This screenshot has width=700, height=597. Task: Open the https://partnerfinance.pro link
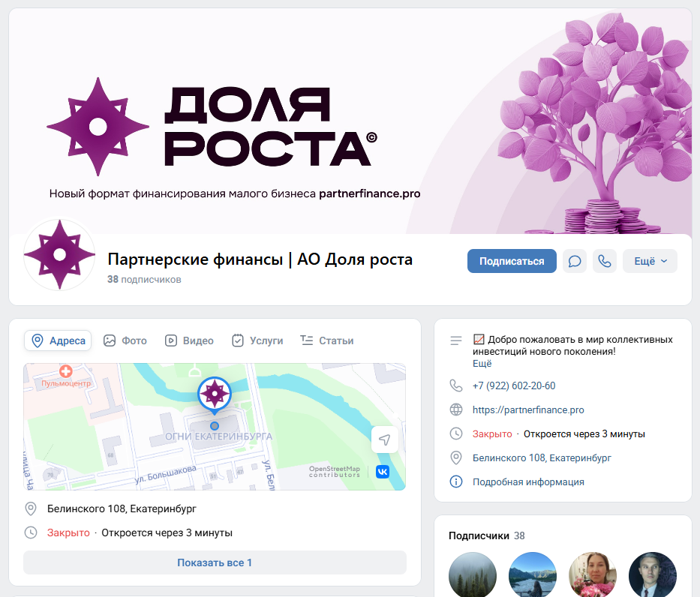click(528, 410)
